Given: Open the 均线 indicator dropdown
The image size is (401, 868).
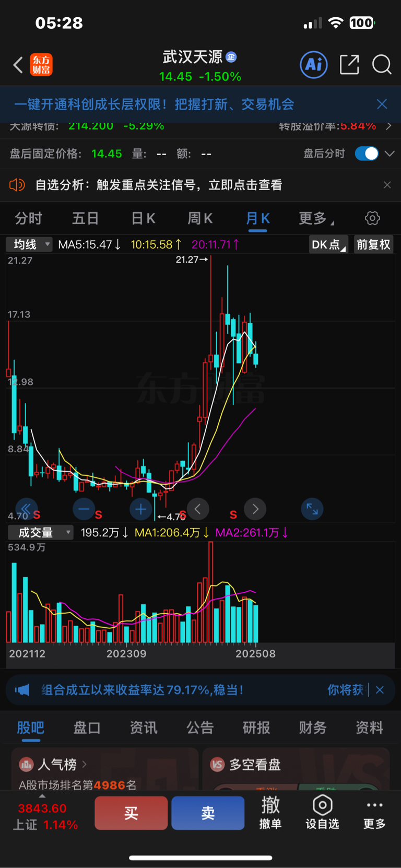Looking at the screenshot, I should click(x=29, y=244).
